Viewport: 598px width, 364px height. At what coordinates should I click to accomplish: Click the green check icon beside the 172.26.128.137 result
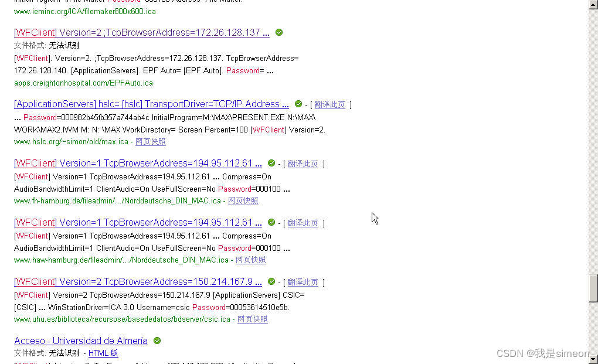[x=279, y=32]
